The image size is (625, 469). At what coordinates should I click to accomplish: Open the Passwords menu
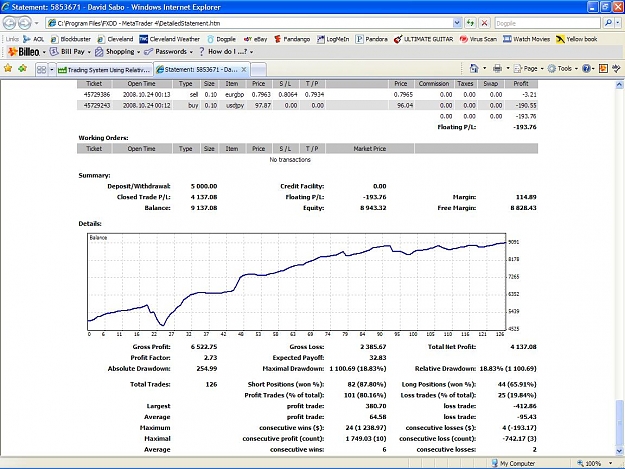click(168, 52)
